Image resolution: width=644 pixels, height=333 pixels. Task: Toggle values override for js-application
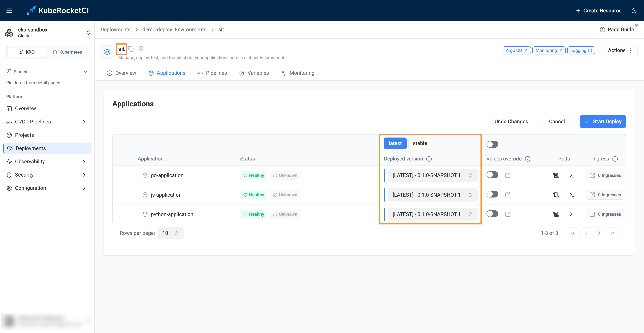click(492, 194)
